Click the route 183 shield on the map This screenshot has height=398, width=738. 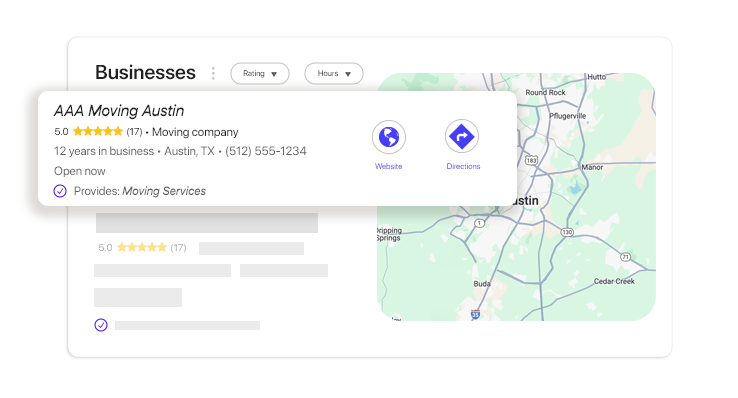point(531,160)
